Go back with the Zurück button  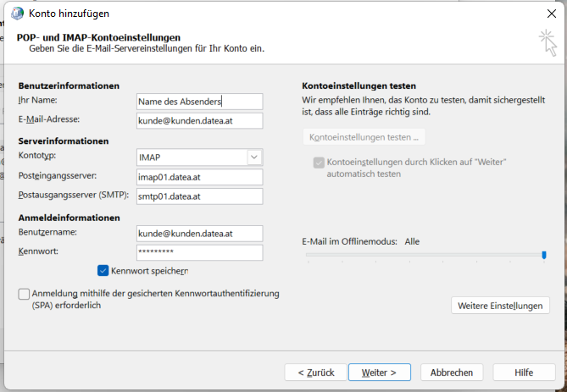[x=315, y=373]
